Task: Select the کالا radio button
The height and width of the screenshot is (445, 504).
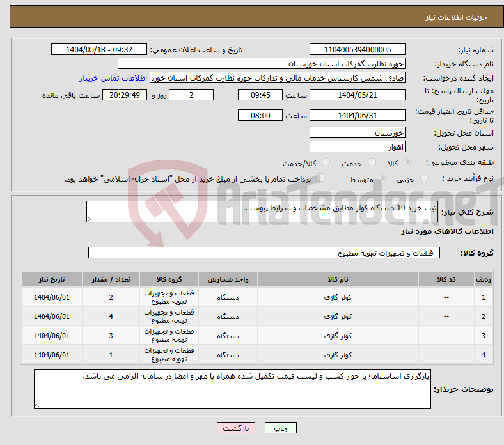Action: point(407,162)
